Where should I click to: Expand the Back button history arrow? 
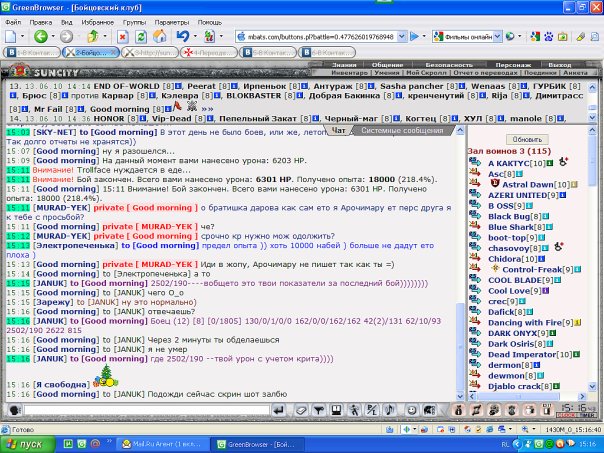53,37
